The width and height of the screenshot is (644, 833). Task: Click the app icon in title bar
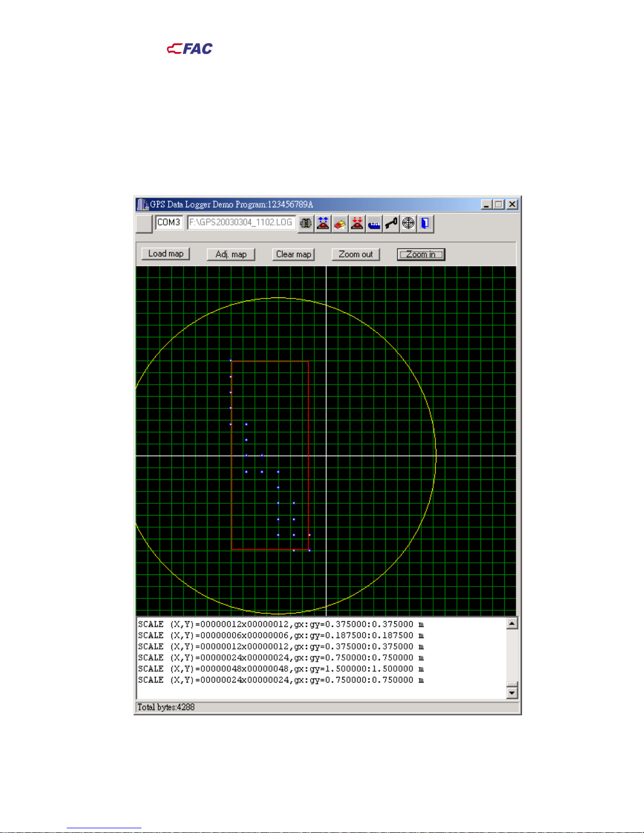click(x=142, y=204)
